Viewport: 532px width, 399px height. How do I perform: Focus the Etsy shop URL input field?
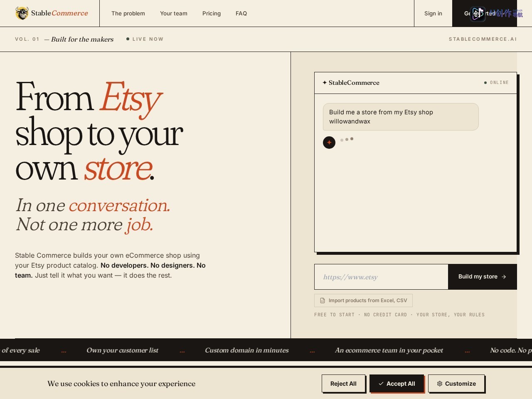[x=381, y=277]
